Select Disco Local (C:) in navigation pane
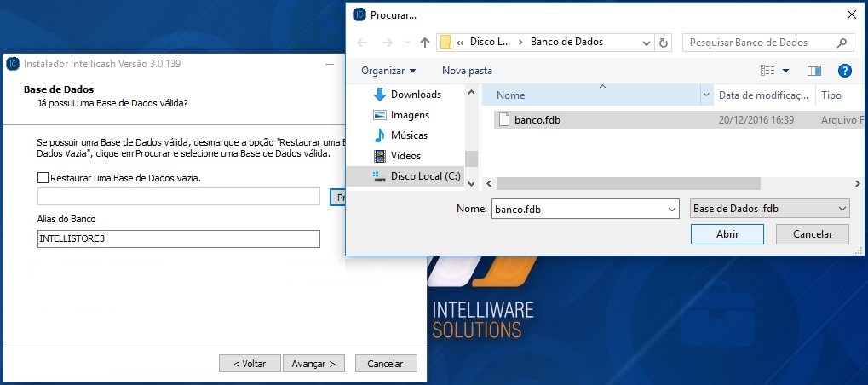 pos(407,176)
